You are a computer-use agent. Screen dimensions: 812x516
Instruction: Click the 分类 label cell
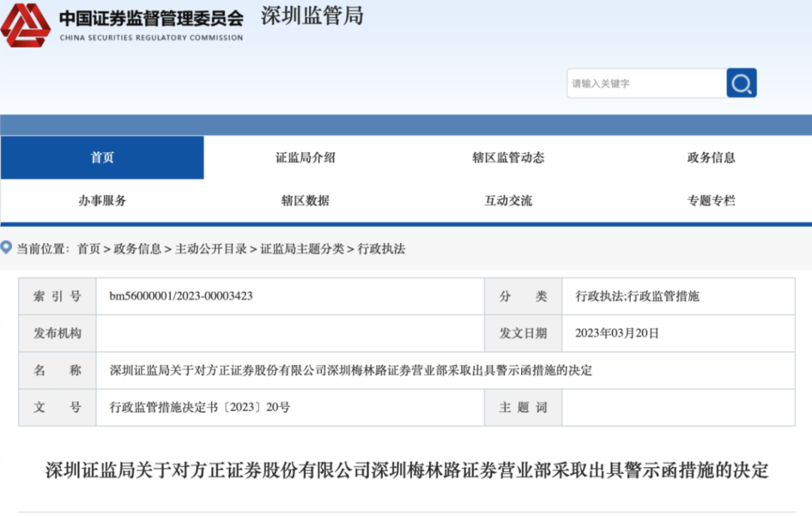(523, 296)
